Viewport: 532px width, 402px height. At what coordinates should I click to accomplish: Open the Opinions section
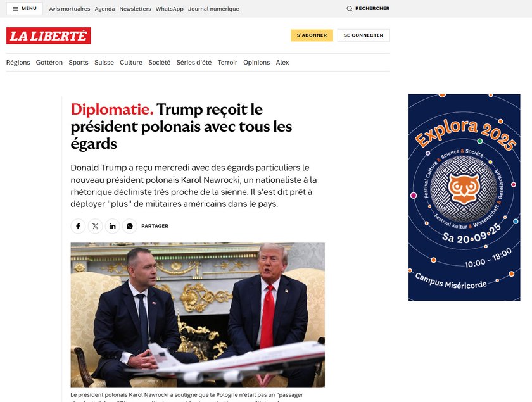pos(256,63)
